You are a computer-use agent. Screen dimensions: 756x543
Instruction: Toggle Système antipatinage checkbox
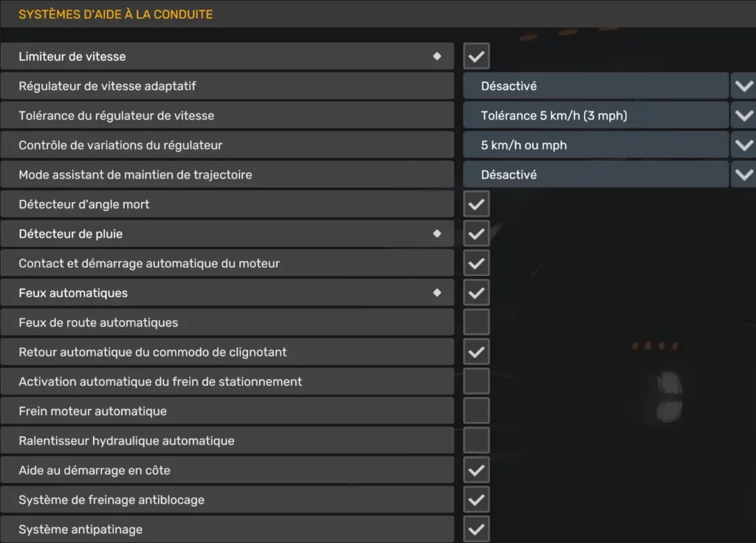[476, 530]
